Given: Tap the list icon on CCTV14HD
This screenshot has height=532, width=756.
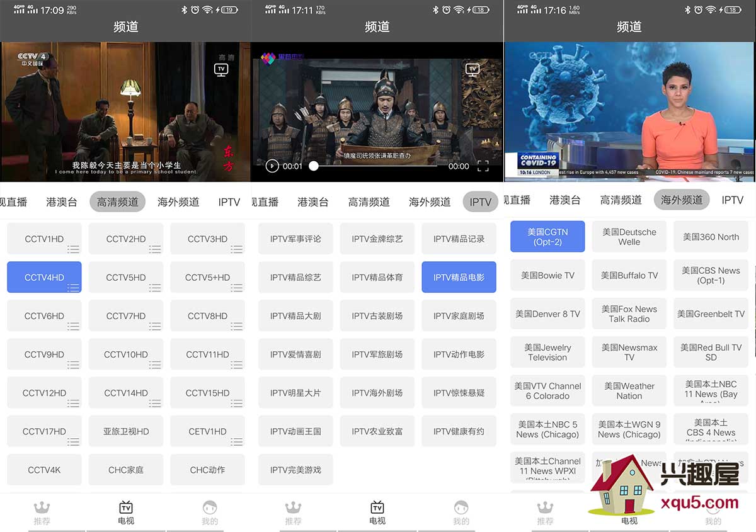Looking at the screenshot, I should (x=155, y=403).
